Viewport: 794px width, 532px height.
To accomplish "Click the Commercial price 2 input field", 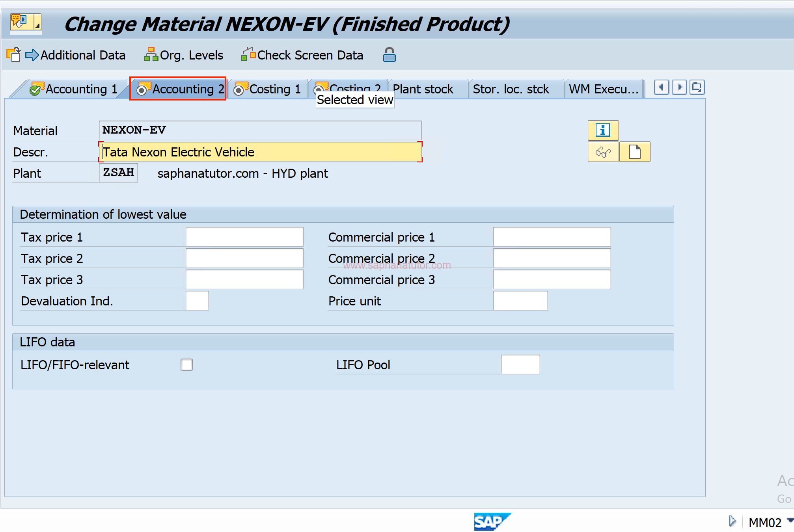I will click(x=552, y=258).
